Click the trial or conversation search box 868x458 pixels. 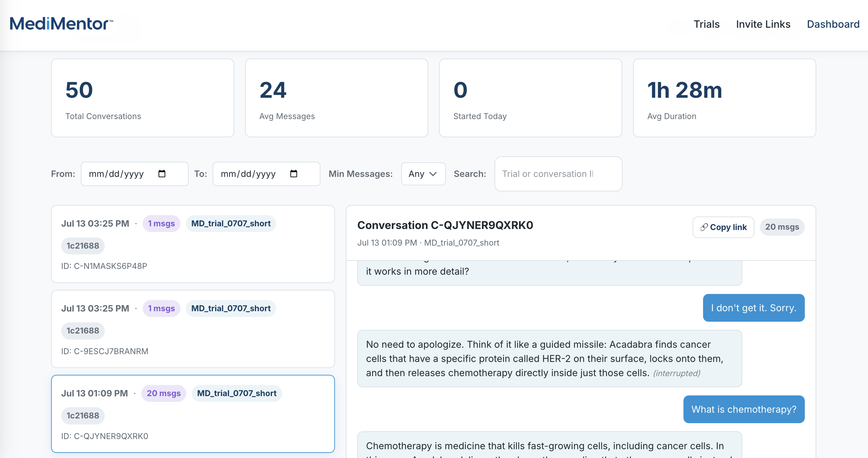[558, 174]
